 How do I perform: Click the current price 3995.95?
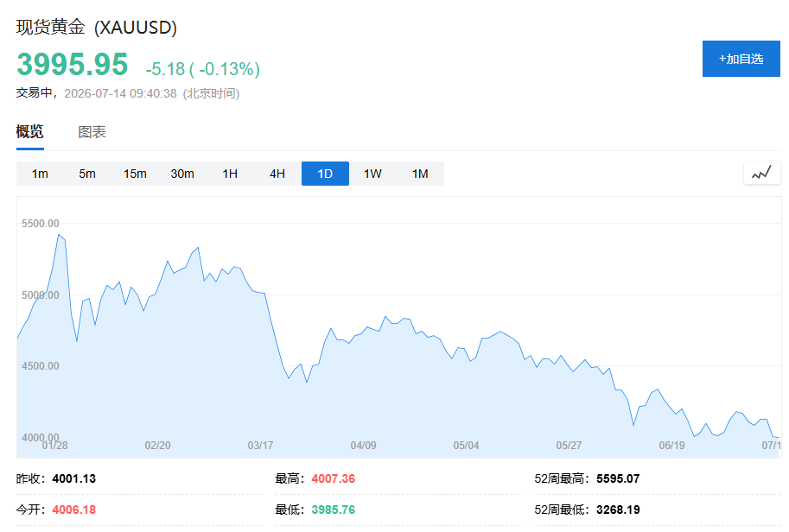(x=73, y=65)
